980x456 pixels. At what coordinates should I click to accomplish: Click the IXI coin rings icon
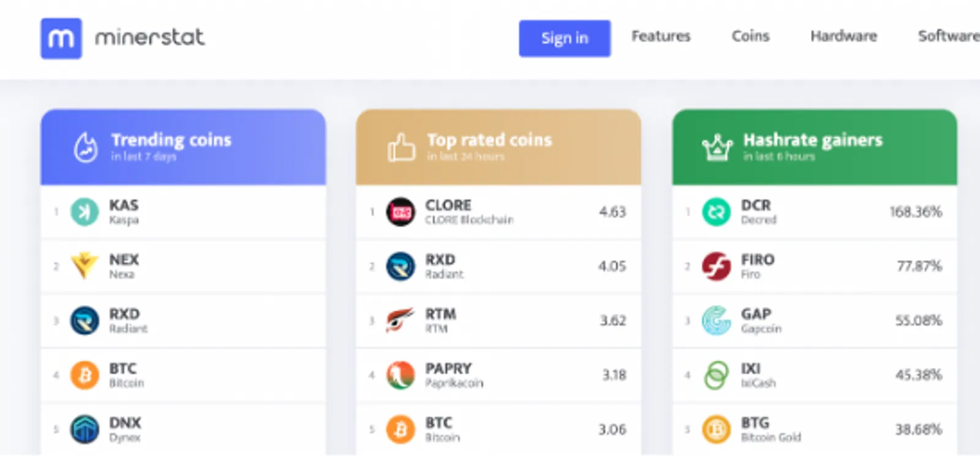click(716, 374)
